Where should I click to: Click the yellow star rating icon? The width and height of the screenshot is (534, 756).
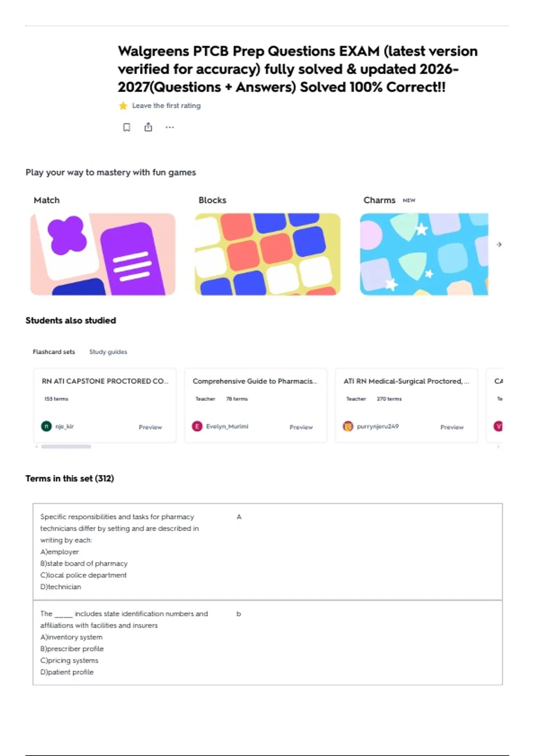coord(123,106)
